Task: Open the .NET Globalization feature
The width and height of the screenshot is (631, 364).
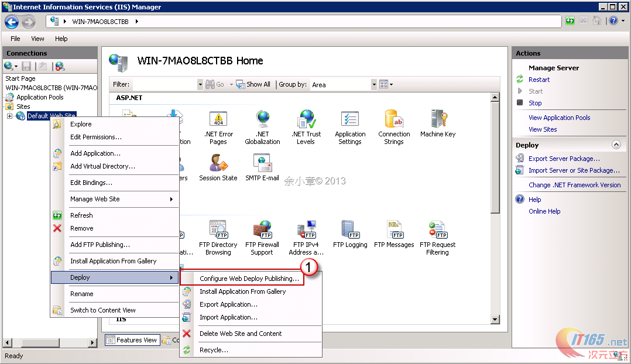Action: click(262, 128)
